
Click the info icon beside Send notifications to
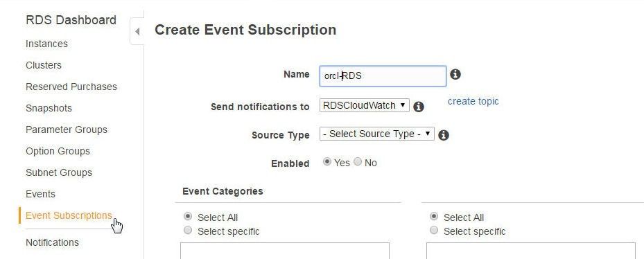(419, 107)
